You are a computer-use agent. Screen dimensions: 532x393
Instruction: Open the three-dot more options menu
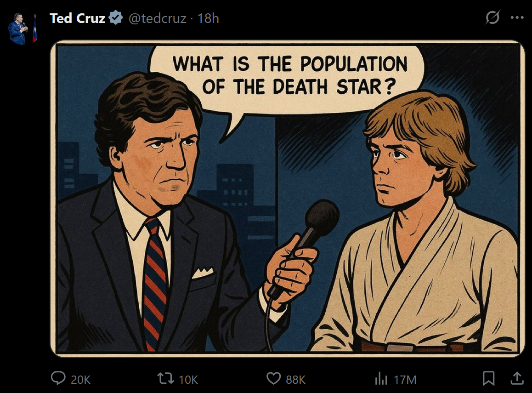[517, 17]
